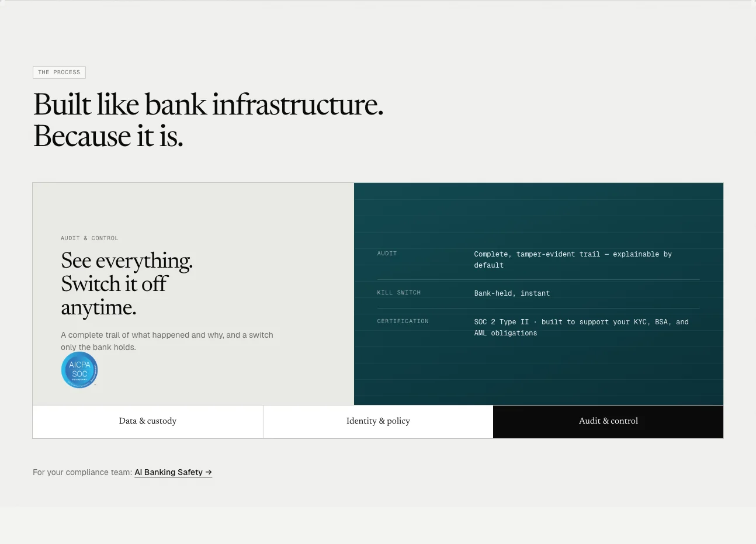Click 'Complete, tamper-evident trail' text

coord(537,254)
